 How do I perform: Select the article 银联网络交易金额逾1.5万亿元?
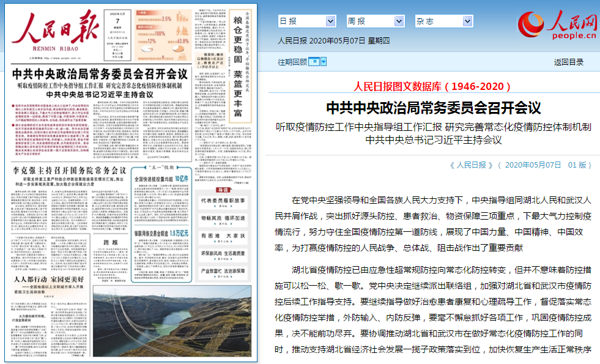pos(161,233)
